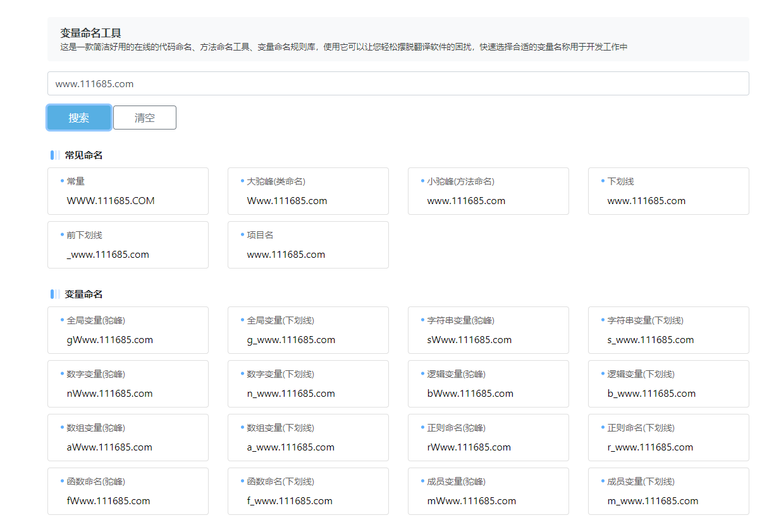Screen dimensions: 774x532
Task: Select the 前下划线 result card
Action: (128, 245)
